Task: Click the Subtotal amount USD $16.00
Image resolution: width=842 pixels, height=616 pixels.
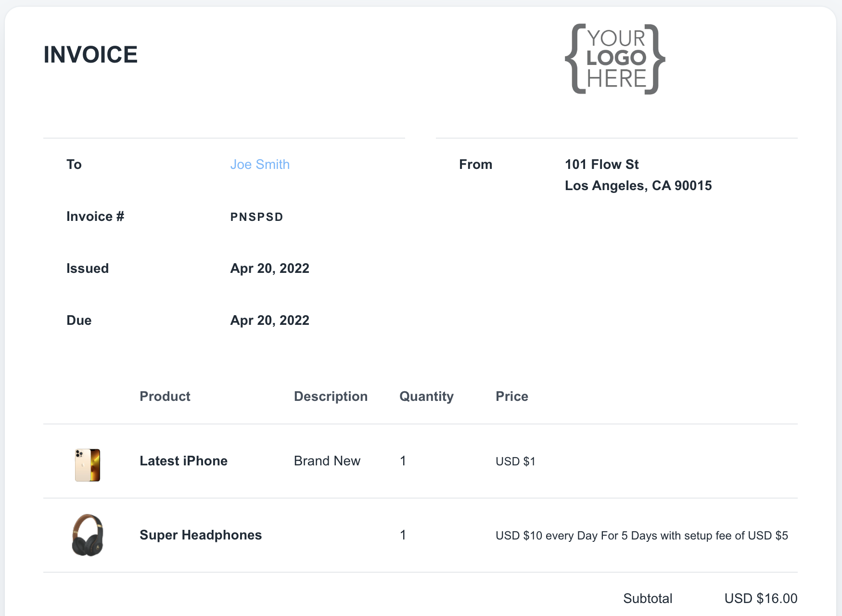Action: coord(761,599)
